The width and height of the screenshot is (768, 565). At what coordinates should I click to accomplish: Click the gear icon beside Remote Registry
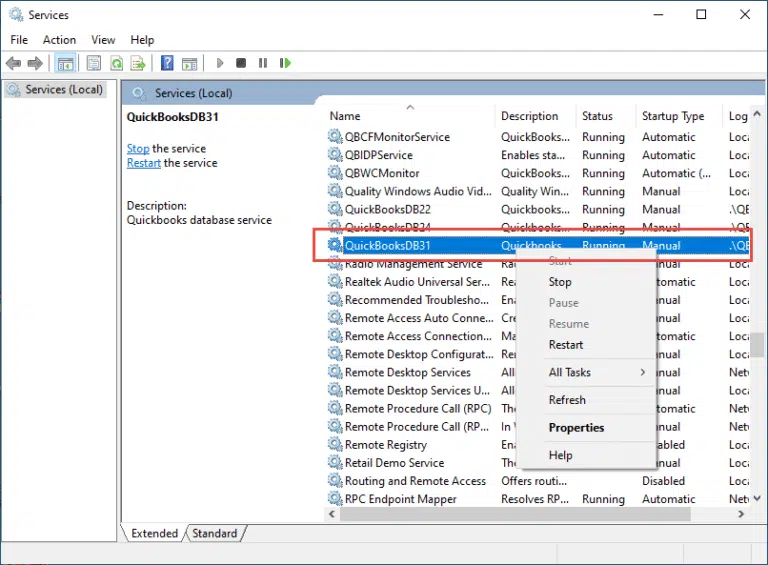335,445
